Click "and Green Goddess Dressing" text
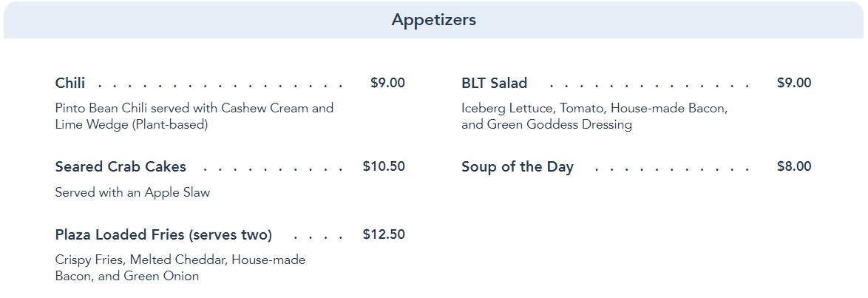The width and height of the screenshot is (868, 298). pyautogui.click(x=546, y=125)
